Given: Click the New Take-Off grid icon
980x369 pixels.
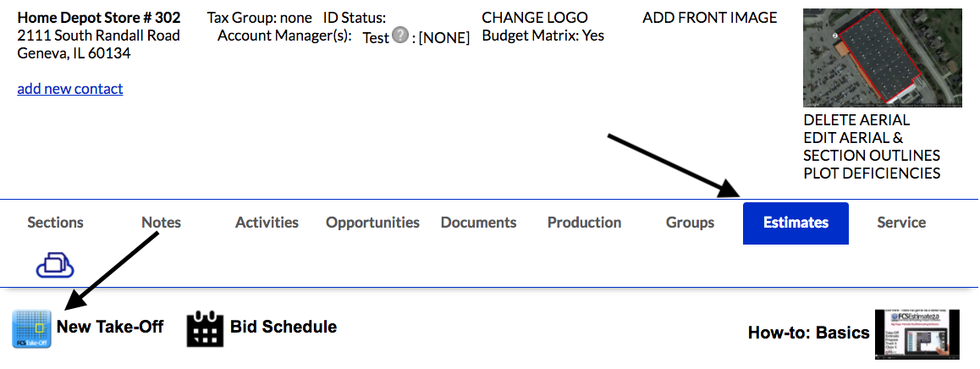Looking at the screenshot, I should click(x=31, y=328).
